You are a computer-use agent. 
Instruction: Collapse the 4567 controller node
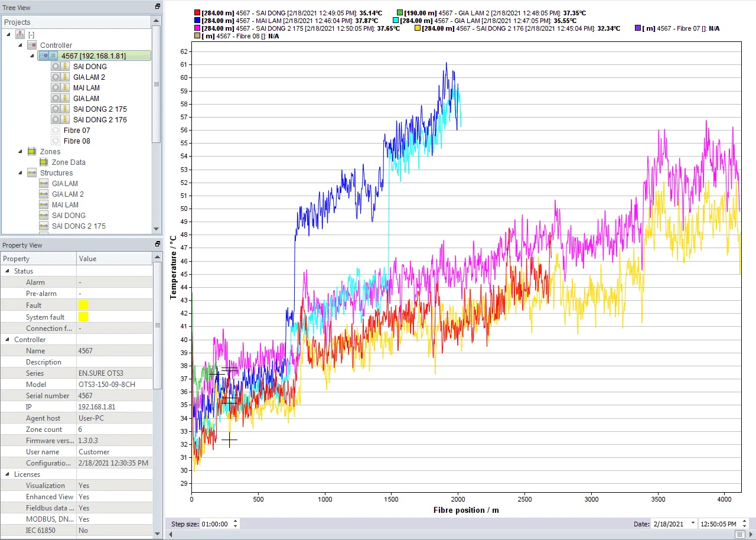32,56
